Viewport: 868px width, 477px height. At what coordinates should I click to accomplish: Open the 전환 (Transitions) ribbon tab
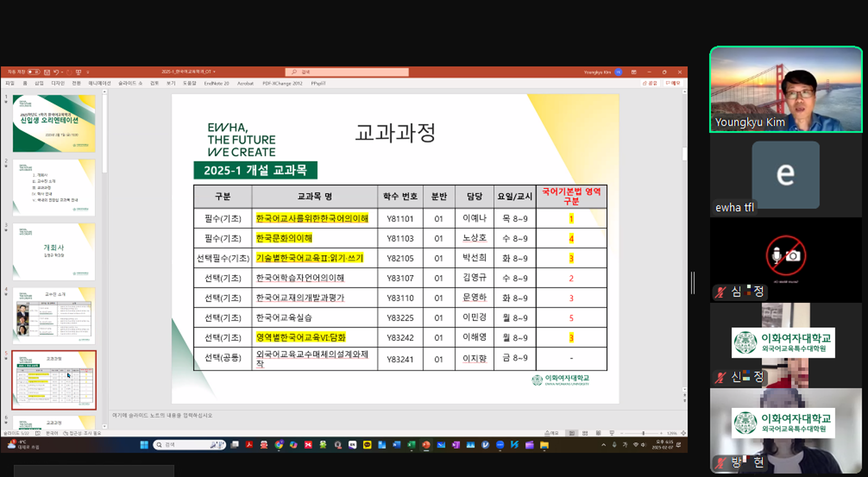(x=76, y=83)
